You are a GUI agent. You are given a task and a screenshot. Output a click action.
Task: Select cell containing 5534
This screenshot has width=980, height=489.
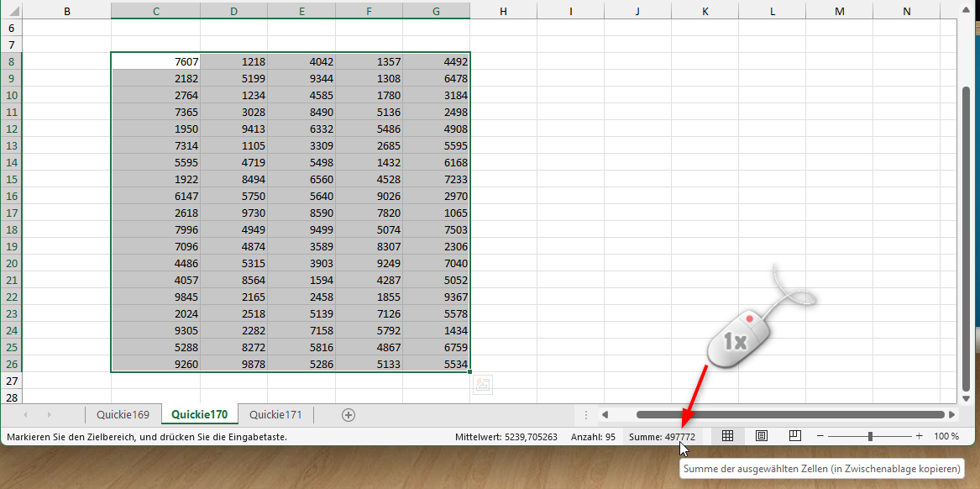[x=436, y=363]
